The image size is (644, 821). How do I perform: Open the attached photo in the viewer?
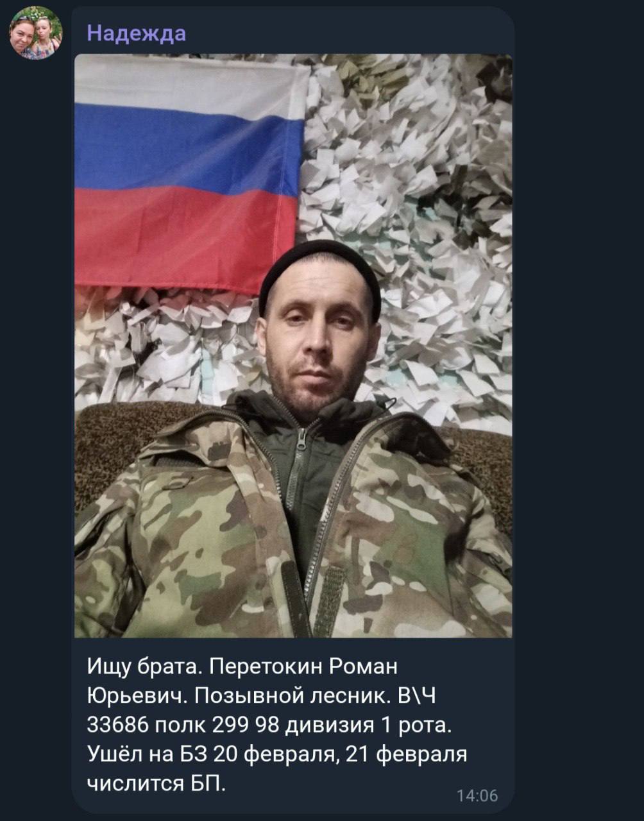click(293, 346)
